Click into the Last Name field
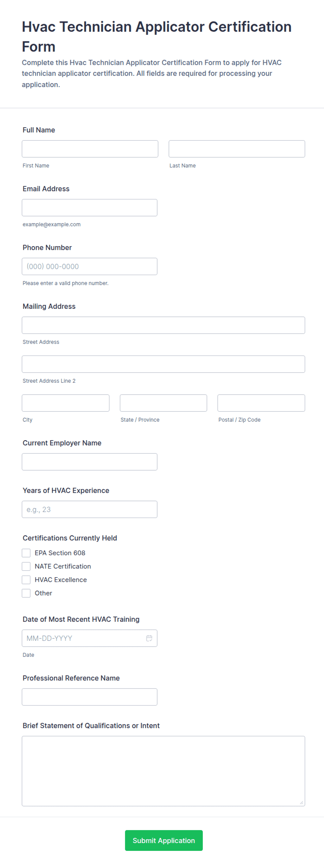324x868 pixels. pos(237,149)
